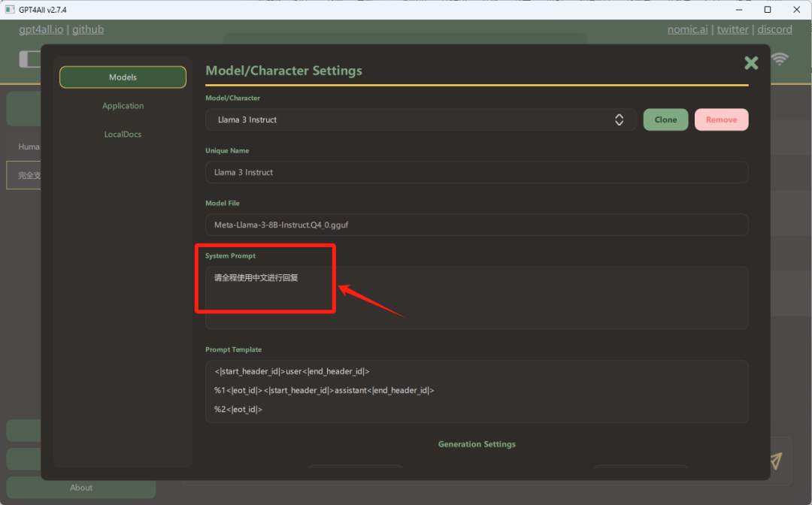This screenshot has height=505, width=812.
Task: Open the discord link in the header
Action: (x=774, y=29)
